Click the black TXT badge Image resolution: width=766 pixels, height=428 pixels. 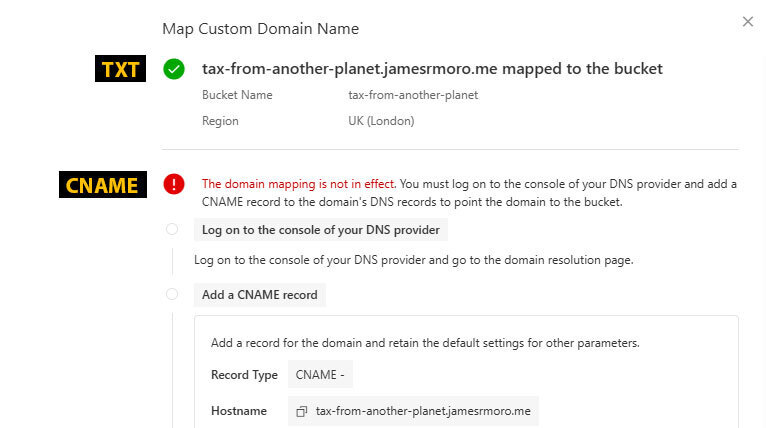coord(120,68)
